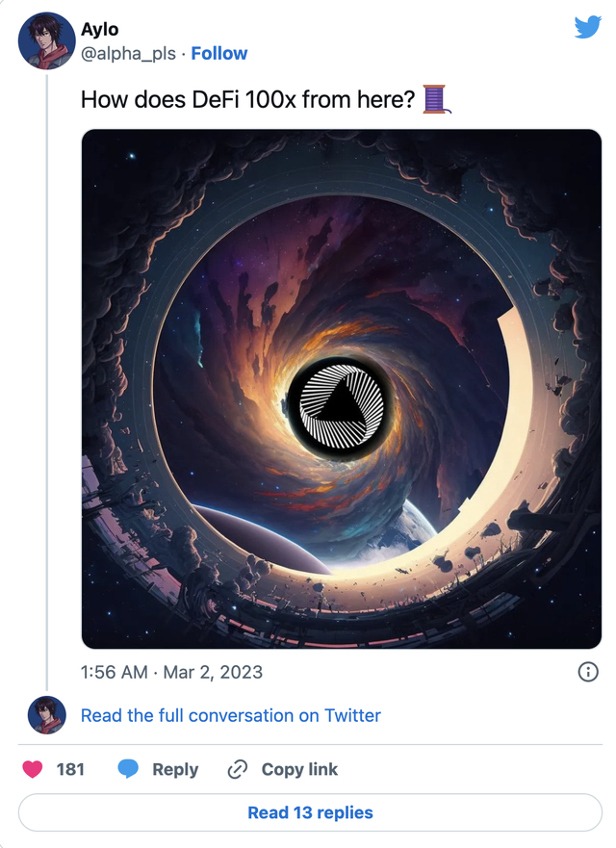
Task: Click the thread spool emoji
Action: click(x=436, y=98)
